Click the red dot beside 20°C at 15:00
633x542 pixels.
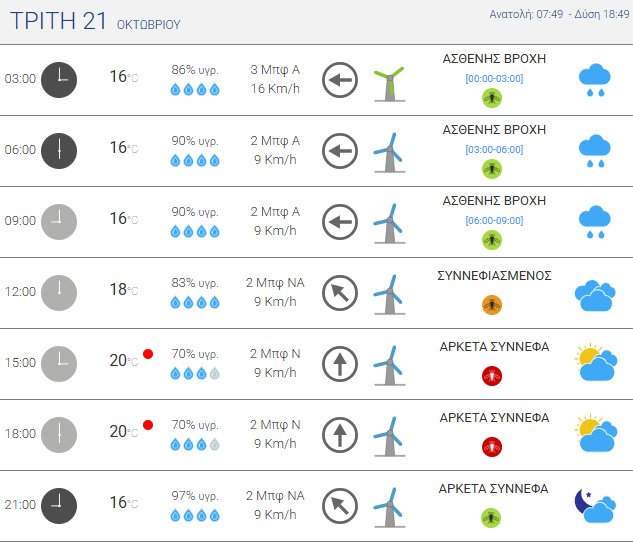point(148,354)
